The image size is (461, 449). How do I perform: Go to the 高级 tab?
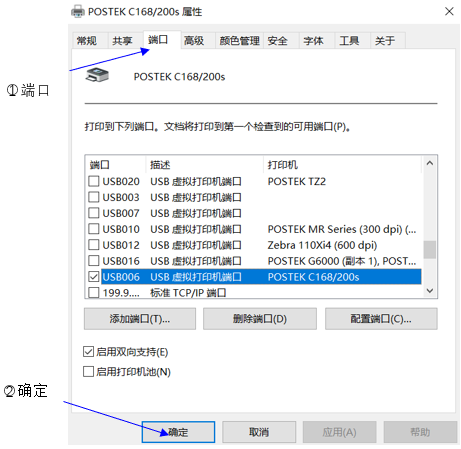tap(198, 41)
